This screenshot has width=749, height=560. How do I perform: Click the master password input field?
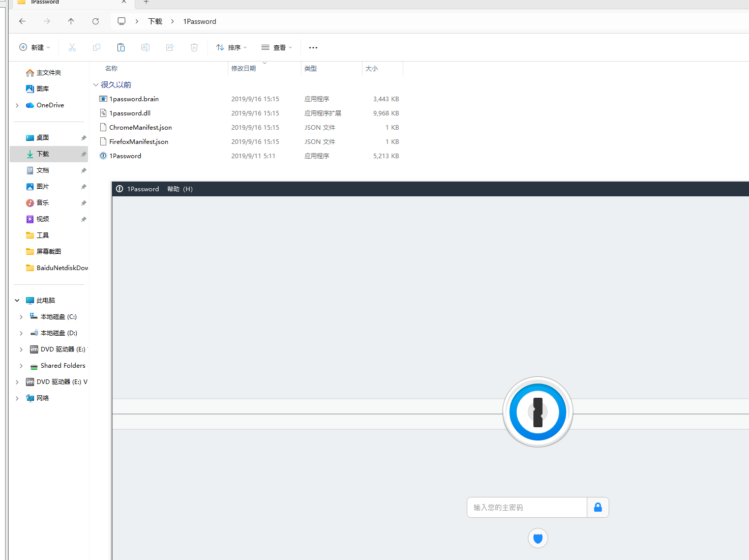pyautogui.click(x=527, y=507)
